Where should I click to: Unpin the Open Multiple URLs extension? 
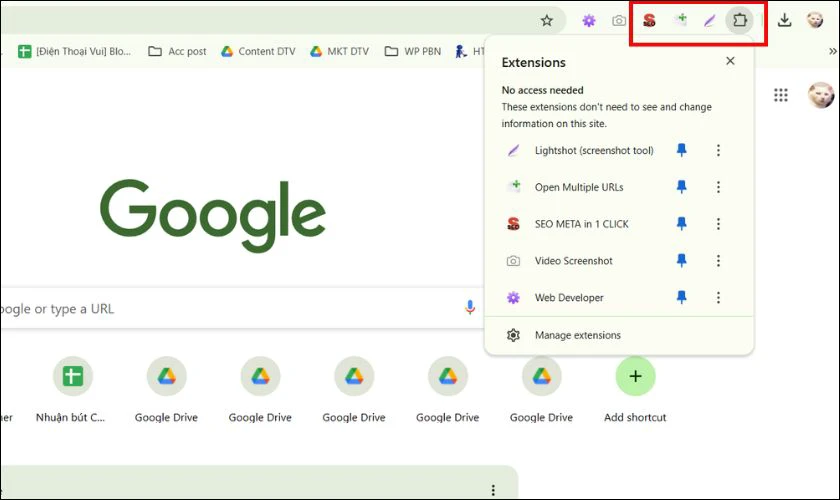click(681, 186)
